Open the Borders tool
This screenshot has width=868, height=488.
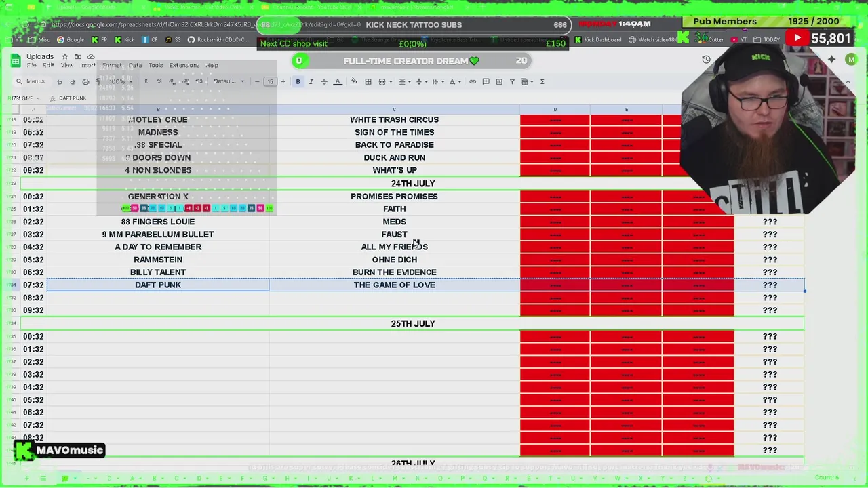pos(368,81)
